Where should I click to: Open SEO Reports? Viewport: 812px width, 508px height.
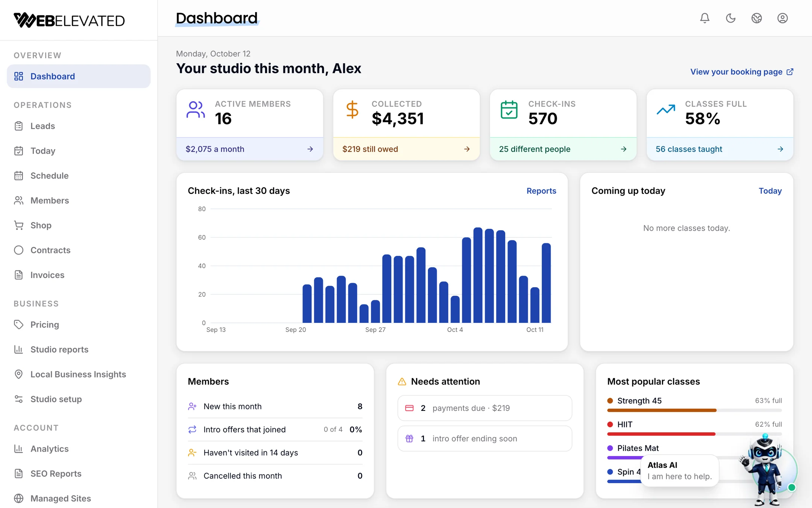[x=79, y=473]
